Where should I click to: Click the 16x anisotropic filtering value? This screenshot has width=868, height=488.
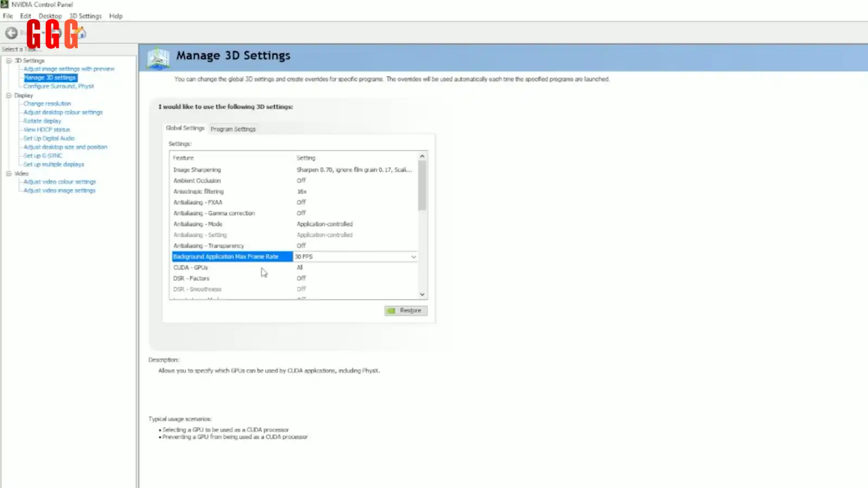point(301,192)
